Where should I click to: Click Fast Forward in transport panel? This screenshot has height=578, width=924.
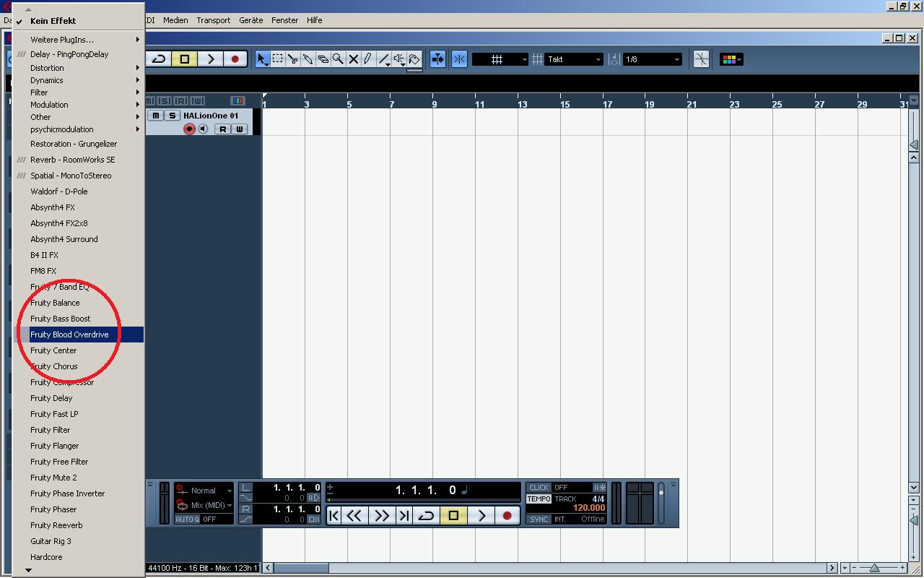click(382, 515)
